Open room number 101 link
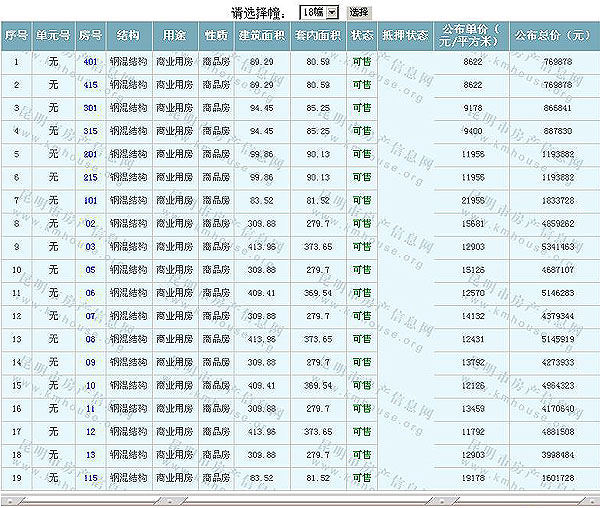The height and width of the screenshot is (508, 600). click(91, 200)
